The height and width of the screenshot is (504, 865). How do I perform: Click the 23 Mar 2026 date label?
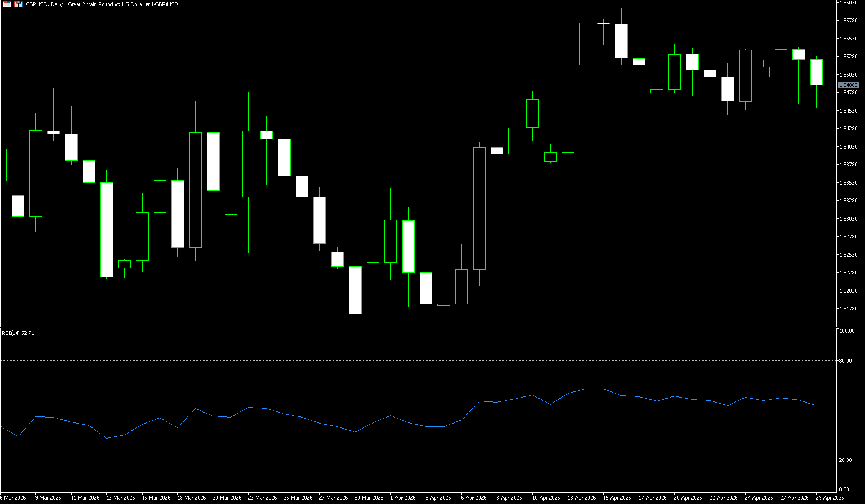[262, 498]
